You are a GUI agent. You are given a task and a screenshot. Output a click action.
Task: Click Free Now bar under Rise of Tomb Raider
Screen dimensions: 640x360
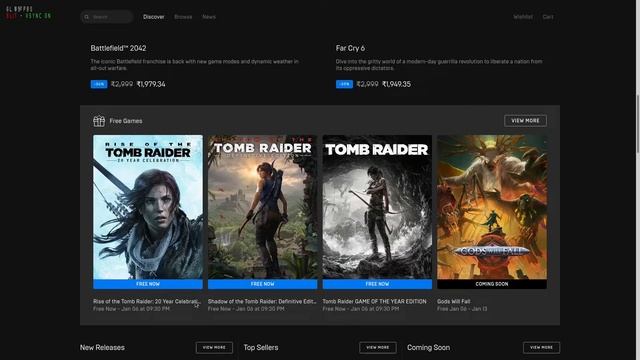(x=148, y=284)
